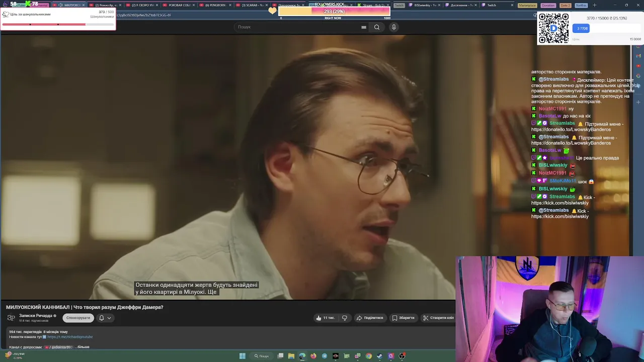Open Steam from taskbar
The image size is (644, 362).
380,356
